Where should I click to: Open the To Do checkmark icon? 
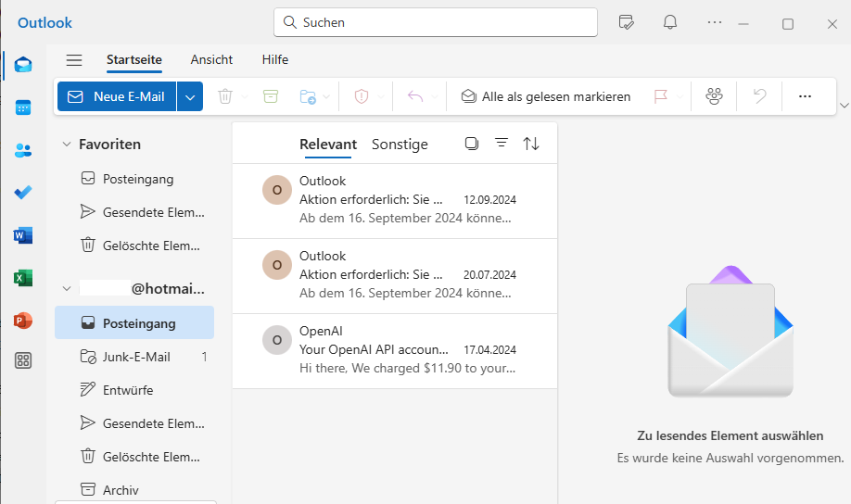tap(23, 193)
